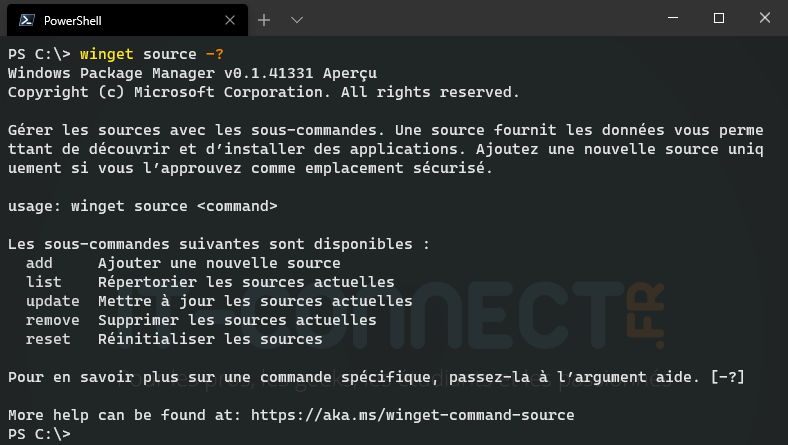The width and height of the screenshot is (788, 445).
Task: Click the 'usage: winget source <command>' line
Action: [x=142, y=206]
